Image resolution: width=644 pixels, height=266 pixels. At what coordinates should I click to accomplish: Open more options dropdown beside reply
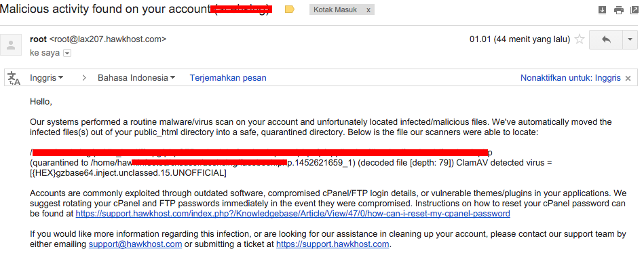click(x=630, y=40)
